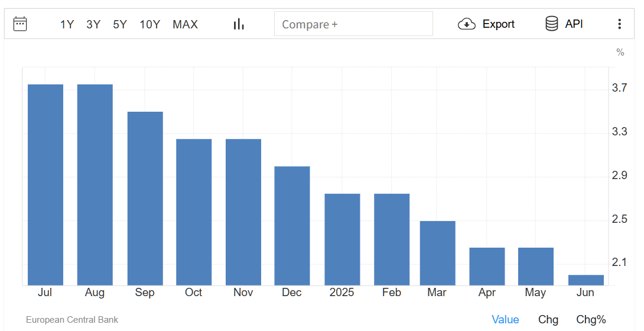Viewport: 644px width, 331px height.
Task: Click the API button label
Action: (574, 24)
